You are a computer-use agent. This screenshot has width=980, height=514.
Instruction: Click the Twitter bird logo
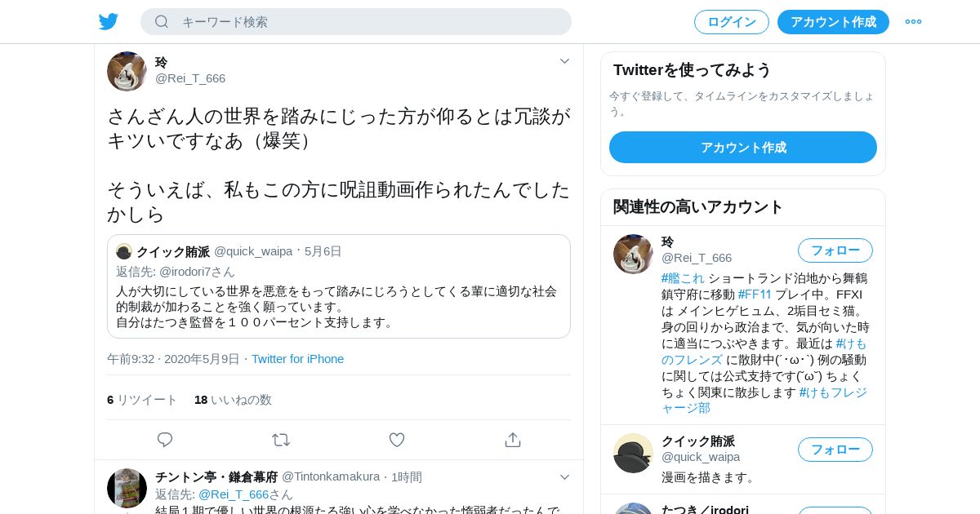pyautogui.click(x=109, y=22)
